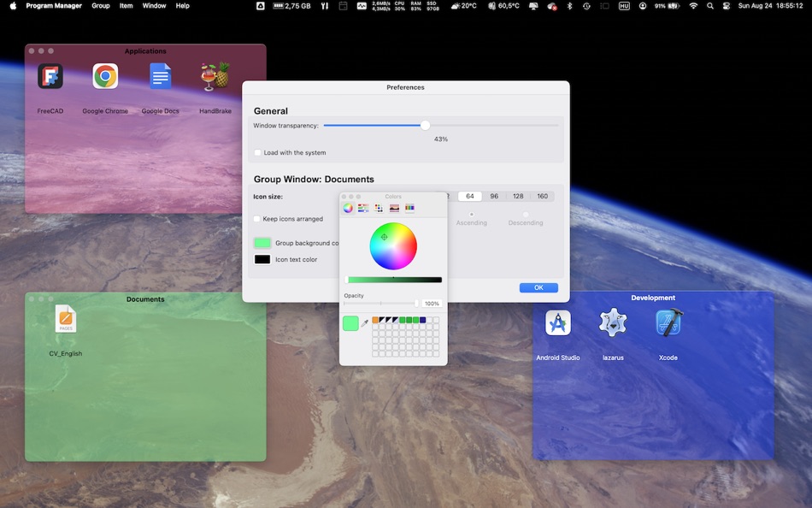812x508 pixels.
Task: Open Bluetooth menu bar icon
Action: (569, 6)
